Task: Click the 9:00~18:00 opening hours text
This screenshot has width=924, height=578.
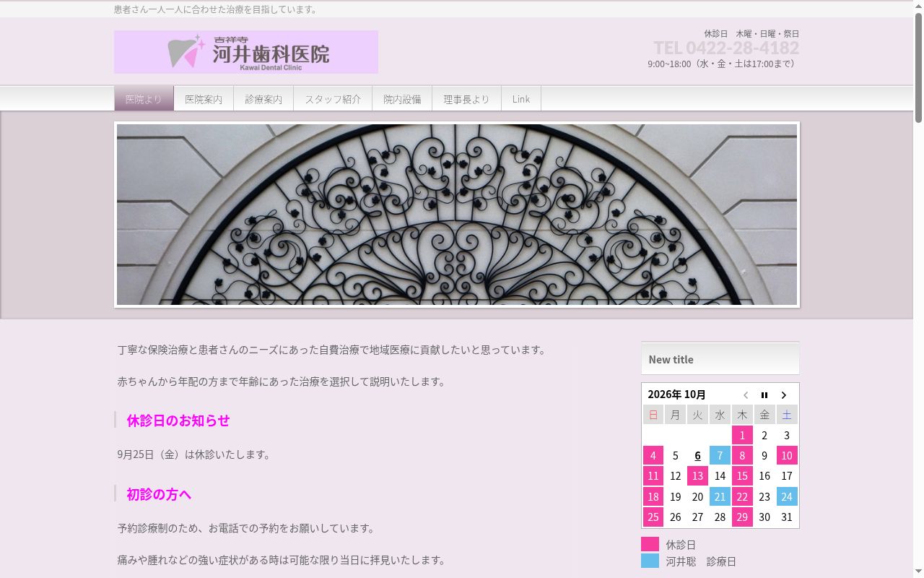Action: pos(723,64)
